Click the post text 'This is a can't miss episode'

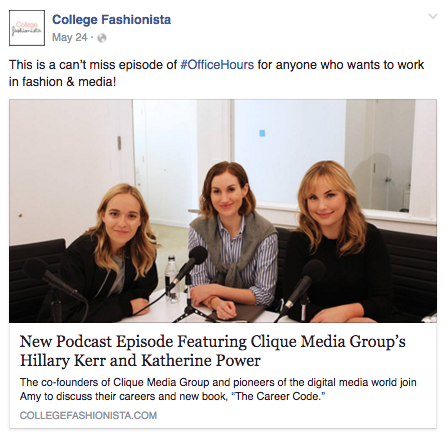[93, 65]
